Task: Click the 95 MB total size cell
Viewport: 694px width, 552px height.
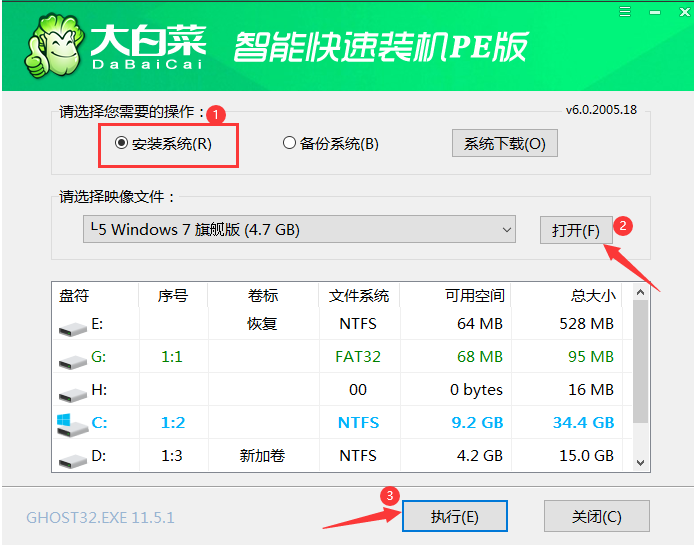Action: [591, 356]
